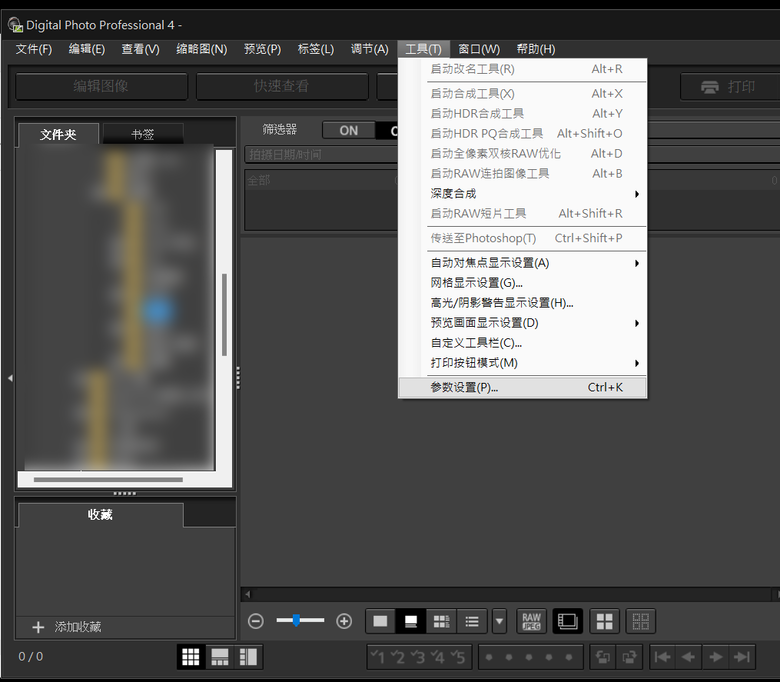Image resolution: width=780 pixels, height=682 pixels.
Task: Turn the 筛选器 filter ON
Action: pyautogui.click(x=349, y=130)
